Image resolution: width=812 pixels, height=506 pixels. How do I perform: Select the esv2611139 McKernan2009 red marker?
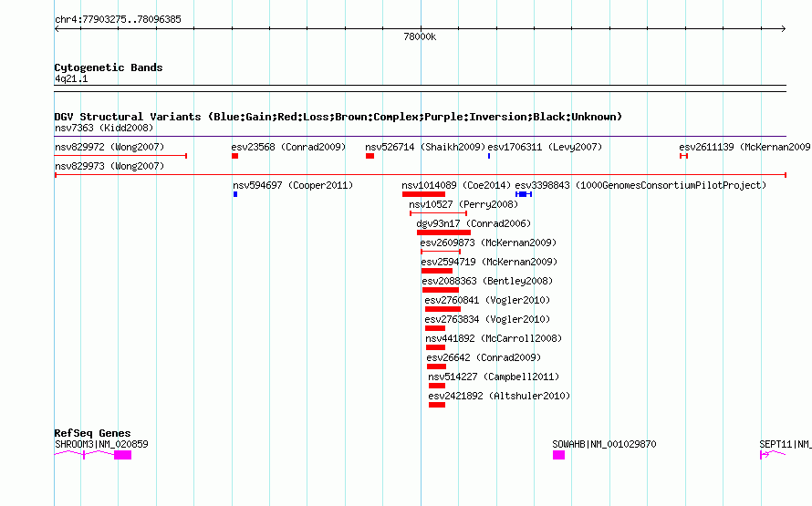tap(683, 156)
